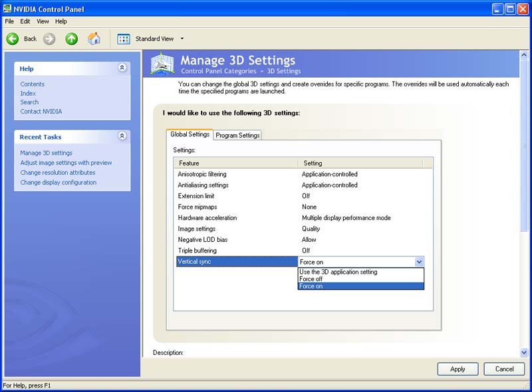Click the NVIDIA Control Panel title icon

click(x=7, y=9)
